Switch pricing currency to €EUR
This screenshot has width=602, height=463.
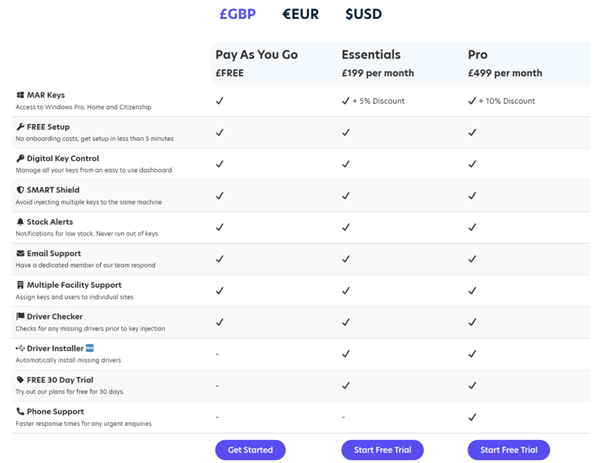300,14
